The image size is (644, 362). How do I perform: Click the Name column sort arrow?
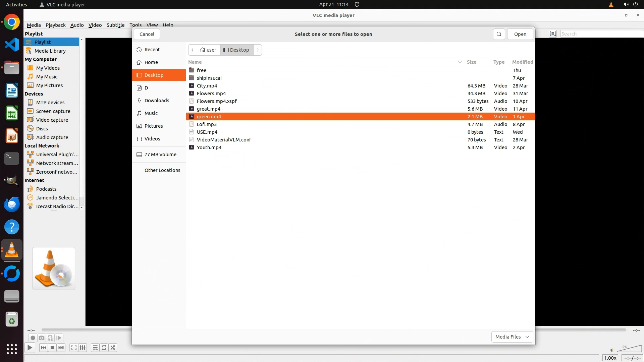point(460,62)
